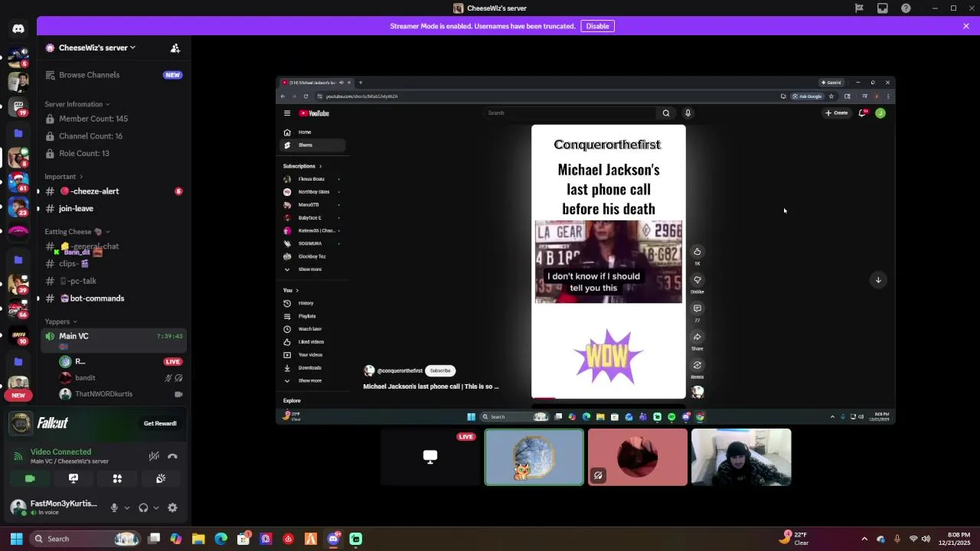980x551 pixels.
Task: Open the join-leave channel
Action: pos(114,208)
